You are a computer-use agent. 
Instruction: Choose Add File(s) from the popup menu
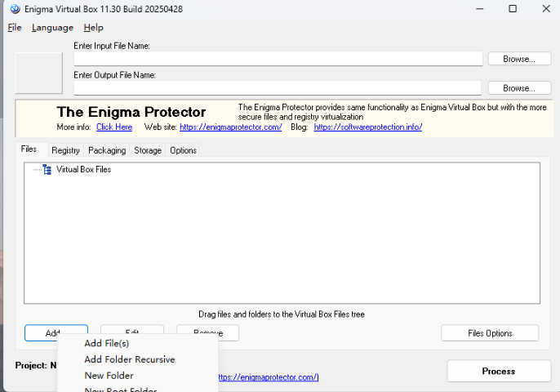point(107,343)
